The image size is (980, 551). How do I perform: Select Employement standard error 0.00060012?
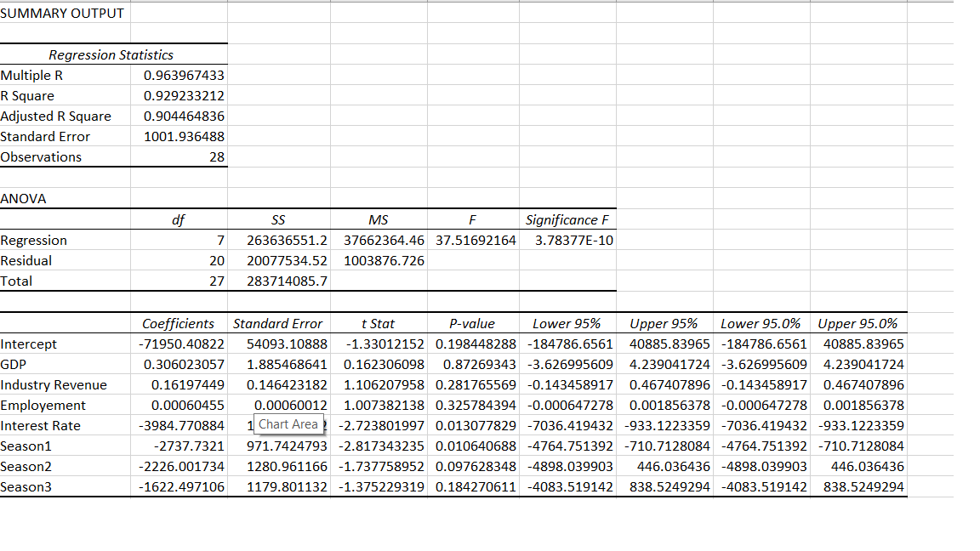279,405
